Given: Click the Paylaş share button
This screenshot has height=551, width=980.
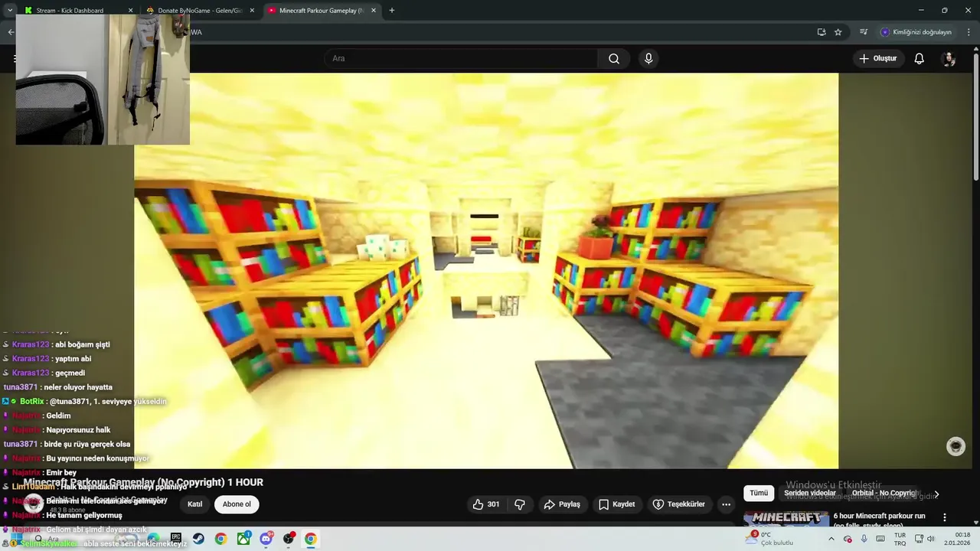Looking at the screenshot, I should [x=562, y=504].
